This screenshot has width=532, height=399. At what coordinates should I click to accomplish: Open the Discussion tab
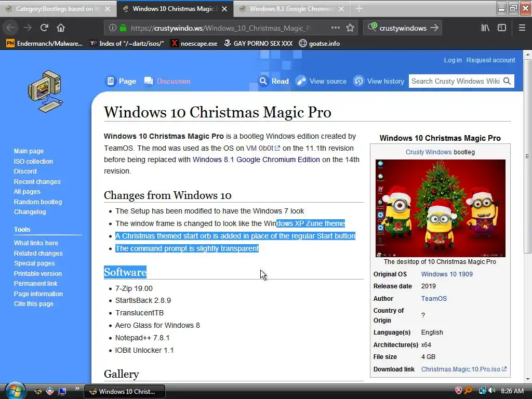coord(167,81)
